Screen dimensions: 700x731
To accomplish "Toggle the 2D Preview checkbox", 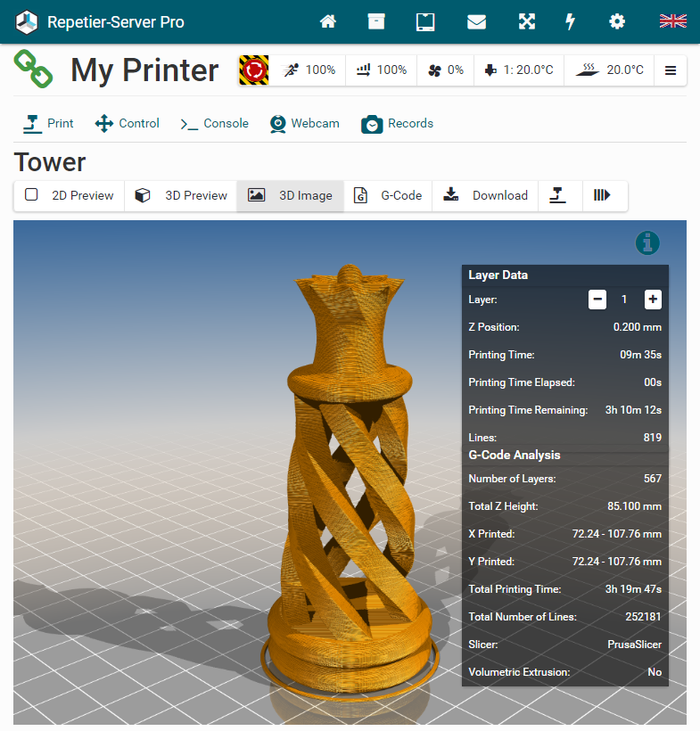I will point(32,195).
